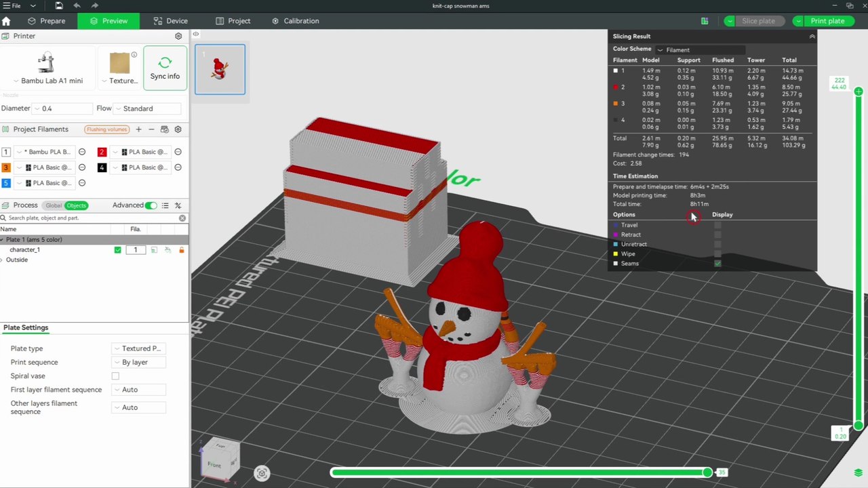Switch to the Preview tab
The height and width of the screenshot is (488, 868).
click(108, 21)
